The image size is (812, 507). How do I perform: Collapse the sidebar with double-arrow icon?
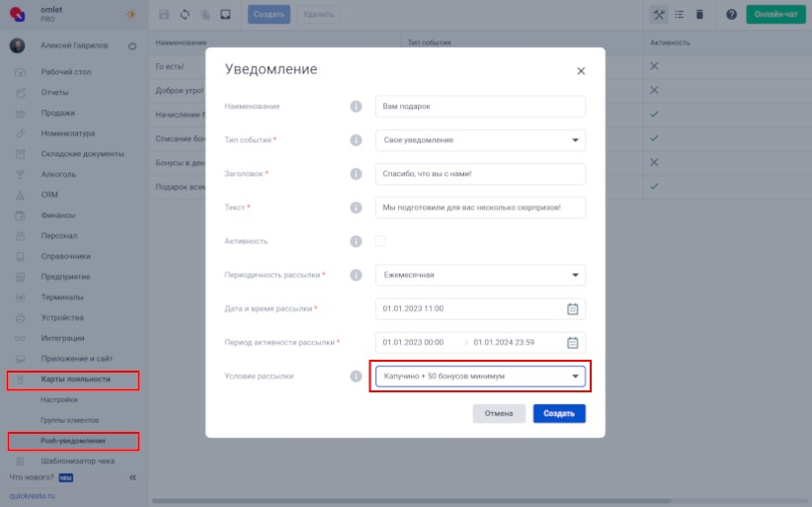point(132,477)
